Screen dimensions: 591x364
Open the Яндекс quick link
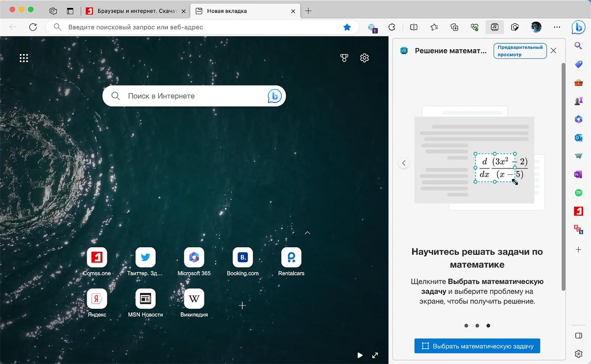coord(97,303)
